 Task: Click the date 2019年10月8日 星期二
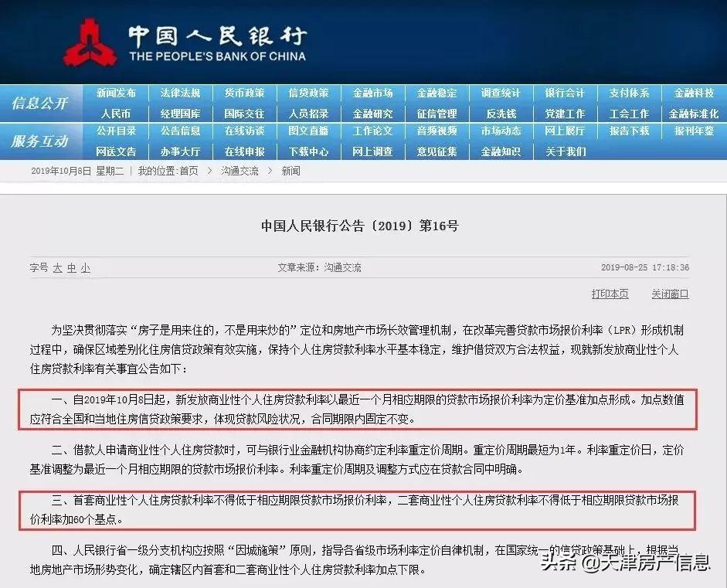(x=77, y=171)
